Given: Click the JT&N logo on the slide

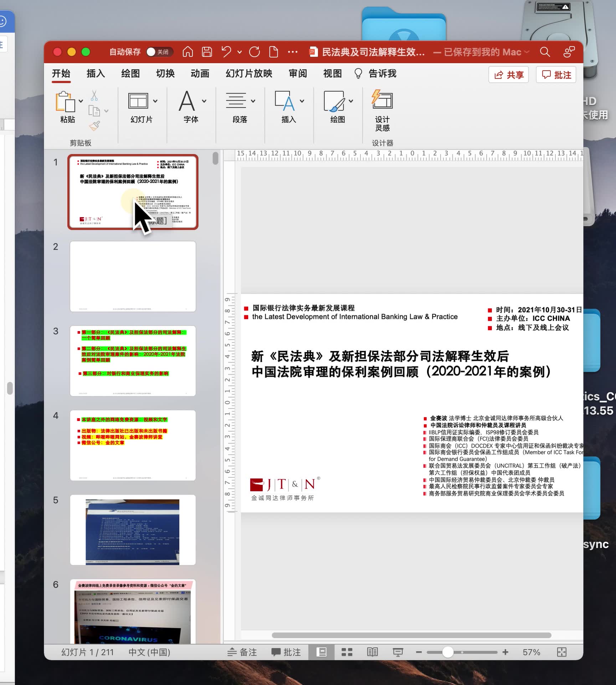Looking at the screenshot, I should [285, 488].
